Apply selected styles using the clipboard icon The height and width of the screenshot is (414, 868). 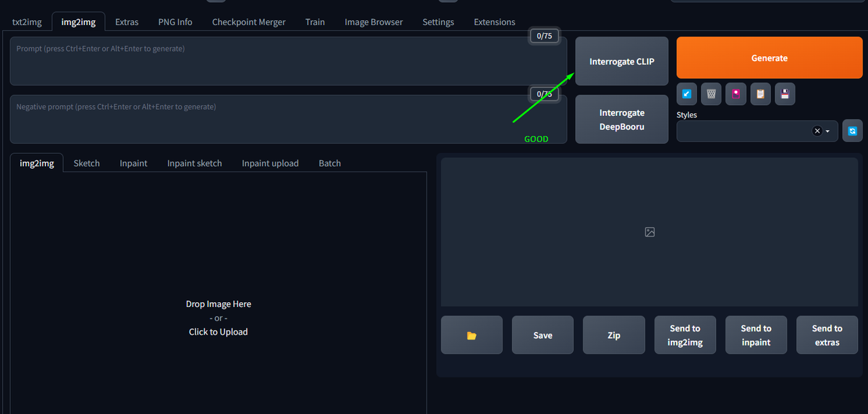(760, 94)
